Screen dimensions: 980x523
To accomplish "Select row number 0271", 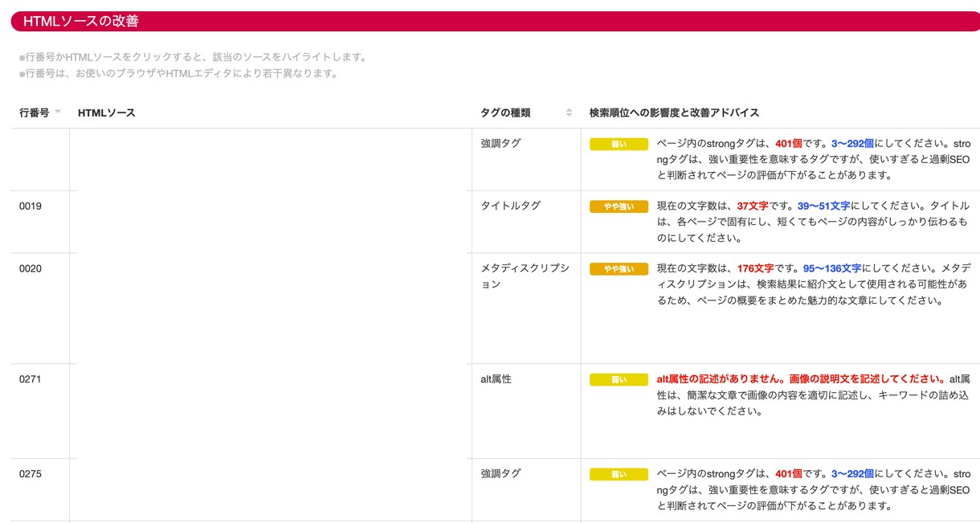I will pos(31,379).
